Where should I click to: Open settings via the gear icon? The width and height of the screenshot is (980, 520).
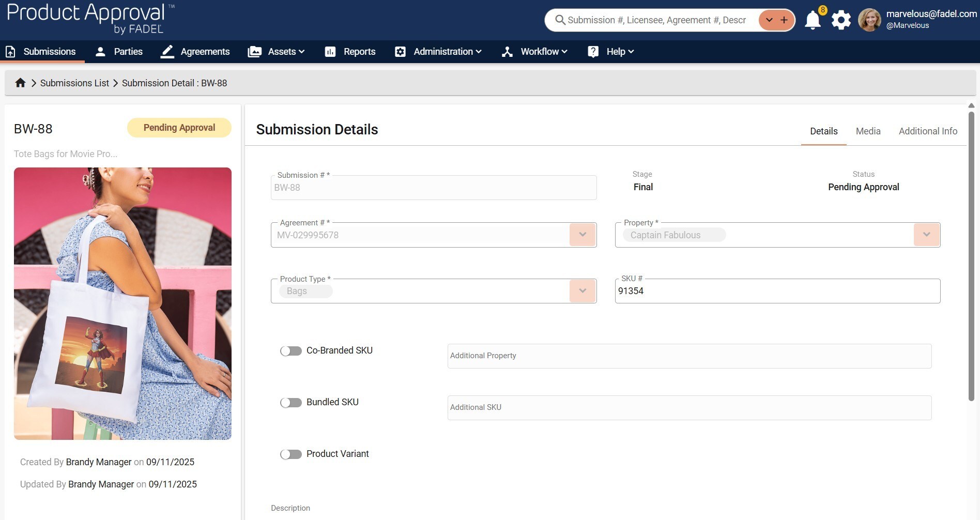841,20
